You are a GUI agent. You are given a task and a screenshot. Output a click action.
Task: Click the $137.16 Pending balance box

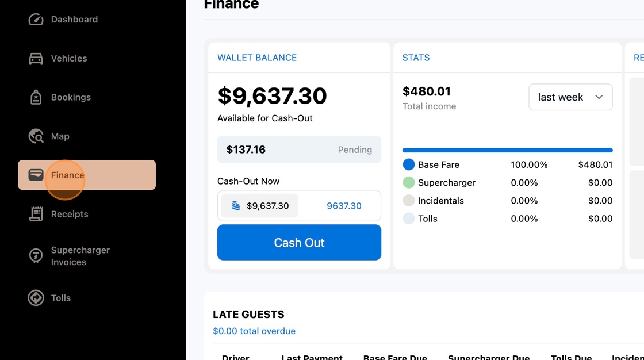(x=299, y=150)
